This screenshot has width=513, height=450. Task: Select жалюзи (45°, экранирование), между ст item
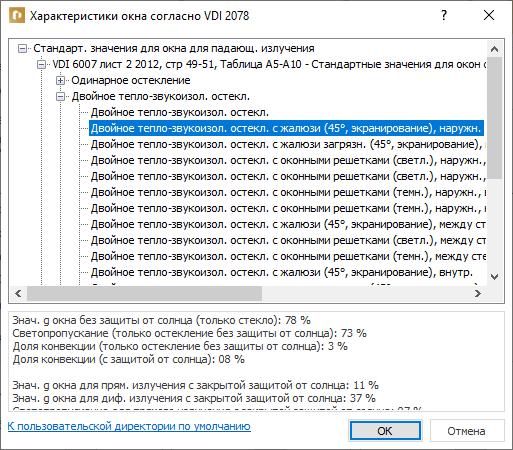click(x=287, y=224)
